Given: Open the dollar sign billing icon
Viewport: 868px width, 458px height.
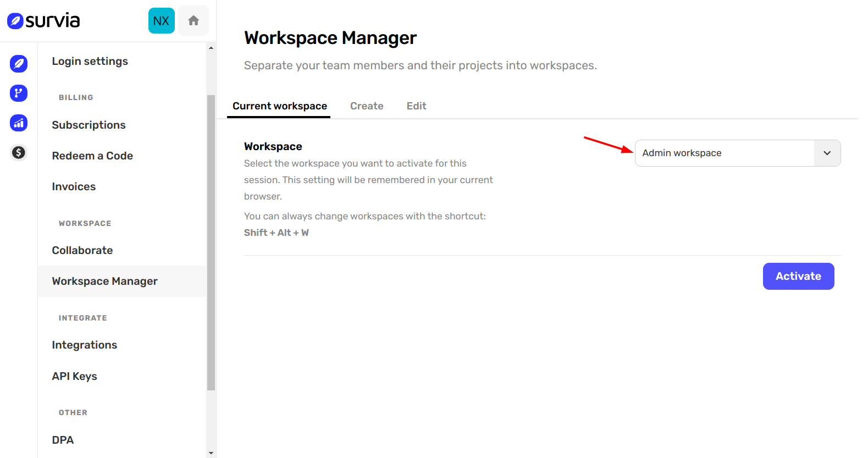Looking at the screenshot, I should (19, 152).
